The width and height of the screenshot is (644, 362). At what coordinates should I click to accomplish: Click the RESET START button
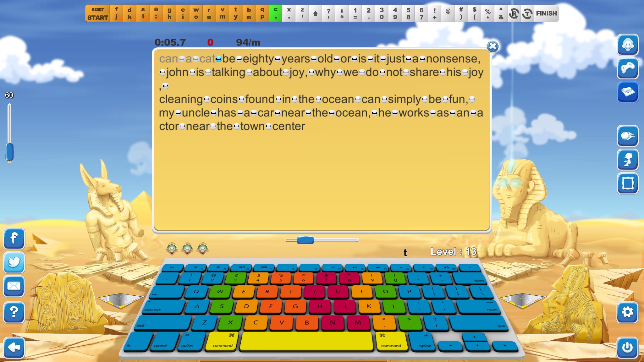[98, 13]
